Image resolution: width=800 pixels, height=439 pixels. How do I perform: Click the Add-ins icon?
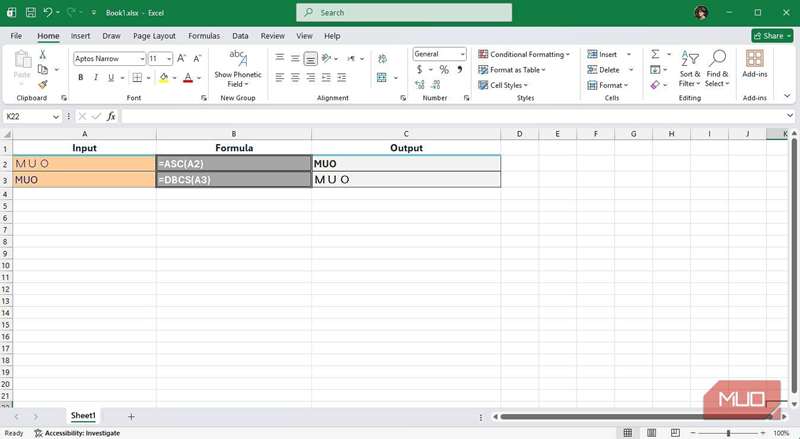tap(754, 66)
